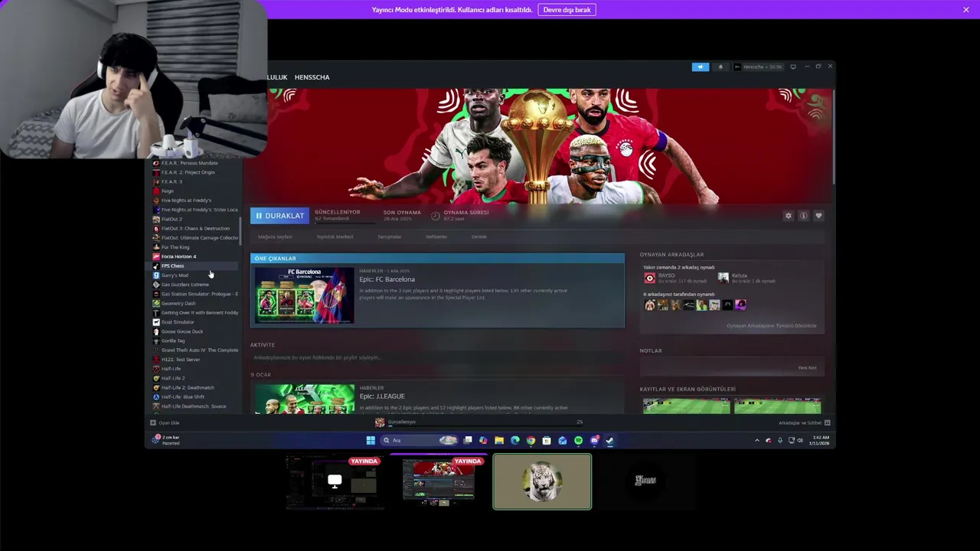Screen dimensions: 980x551
Task: Open Destek tab
Action: coord(479,236)
